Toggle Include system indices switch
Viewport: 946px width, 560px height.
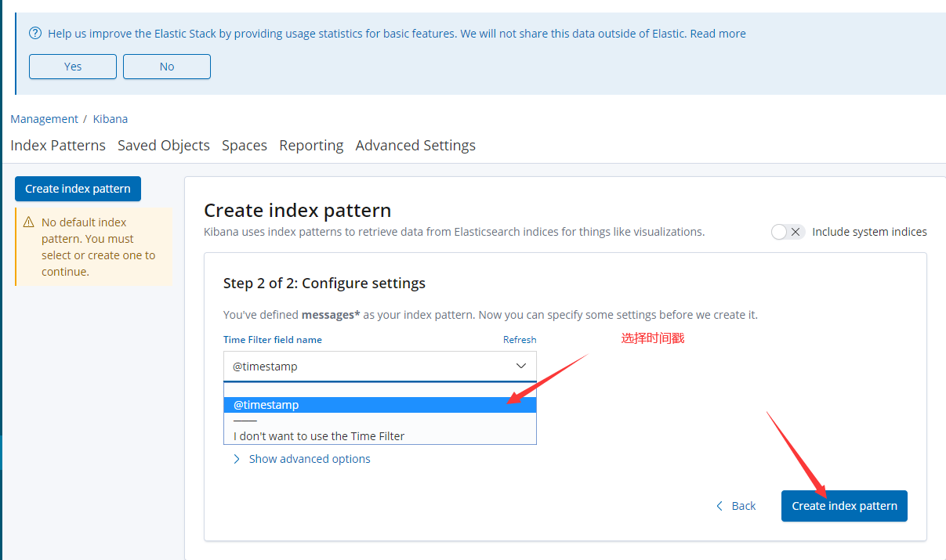tap(788, 232)
